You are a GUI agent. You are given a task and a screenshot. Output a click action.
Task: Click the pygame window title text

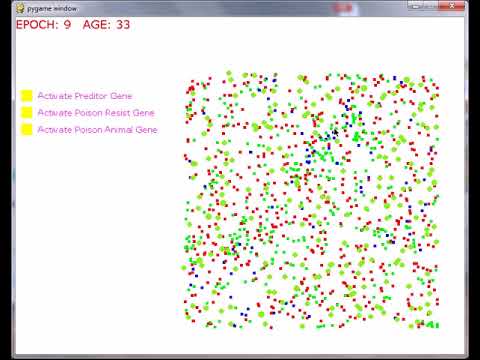[52, 9]
